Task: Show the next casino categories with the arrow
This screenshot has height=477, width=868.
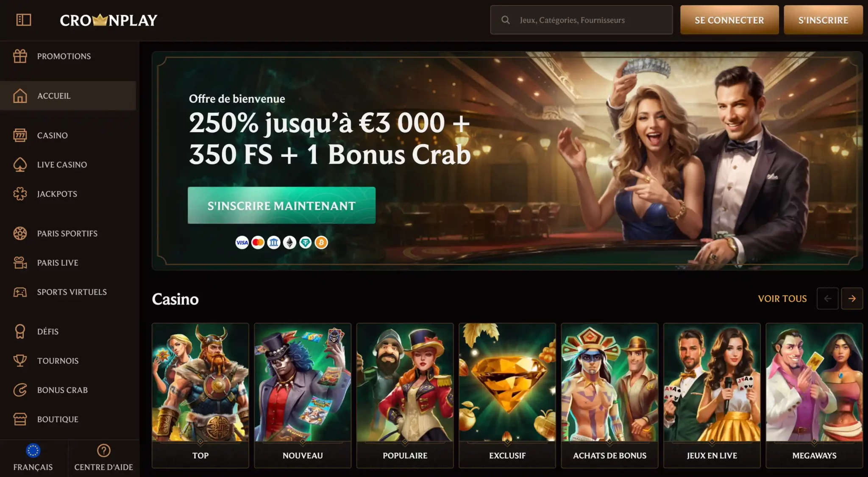Action: point(852,298)
